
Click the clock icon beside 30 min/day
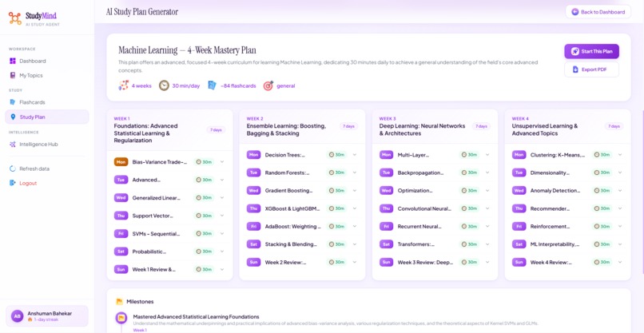point(164,85)
